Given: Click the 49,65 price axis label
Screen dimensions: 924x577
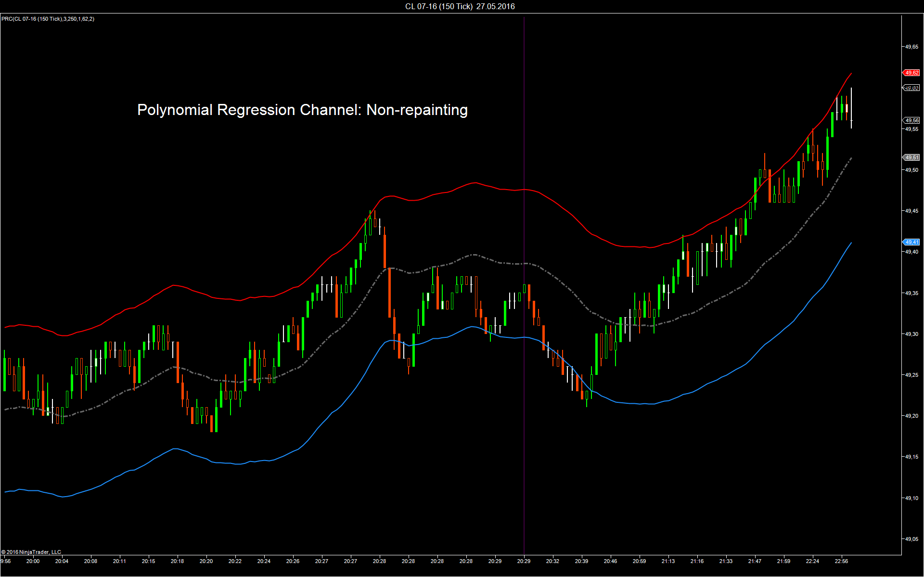Looking at the screenshot, I should [911, 47].
